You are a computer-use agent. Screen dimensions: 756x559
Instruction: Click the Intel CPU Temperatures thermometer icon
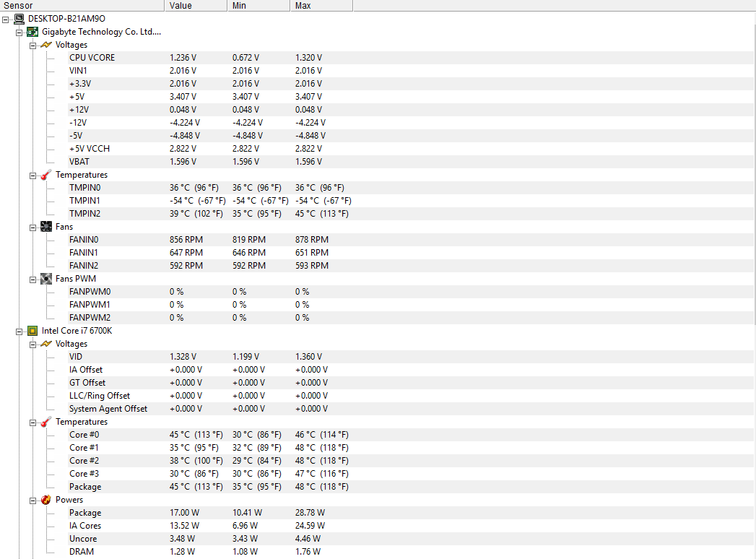45,422
